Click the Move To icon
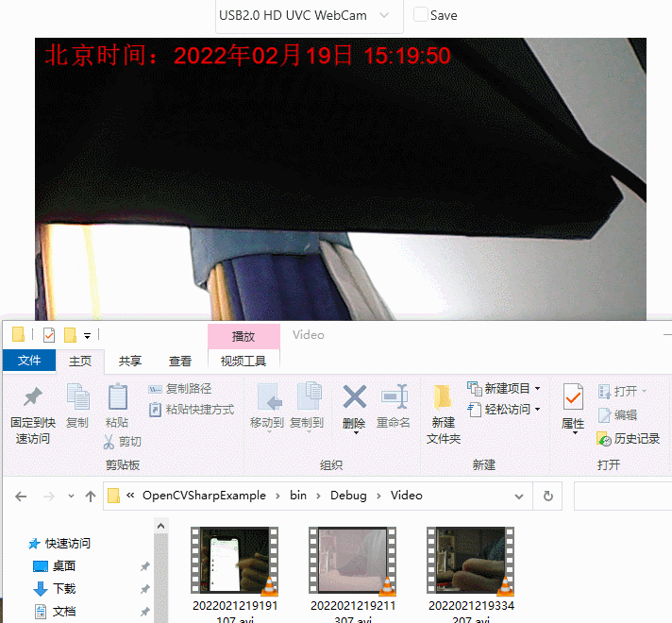672x623 pixels. coord(268,396)
